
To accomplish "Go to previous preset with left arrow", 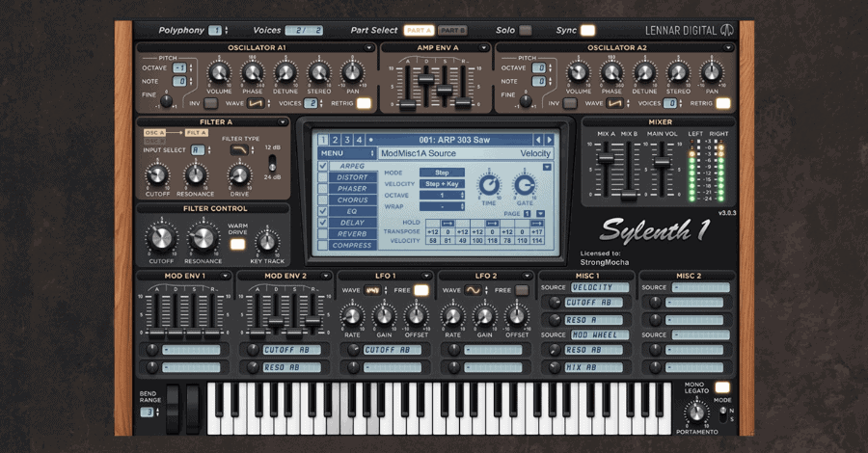I will point(538,140).
